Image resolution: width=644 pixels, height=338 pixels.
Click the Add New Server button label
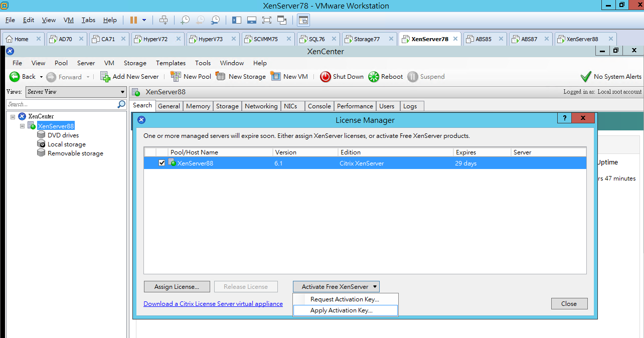pos(135,77)
